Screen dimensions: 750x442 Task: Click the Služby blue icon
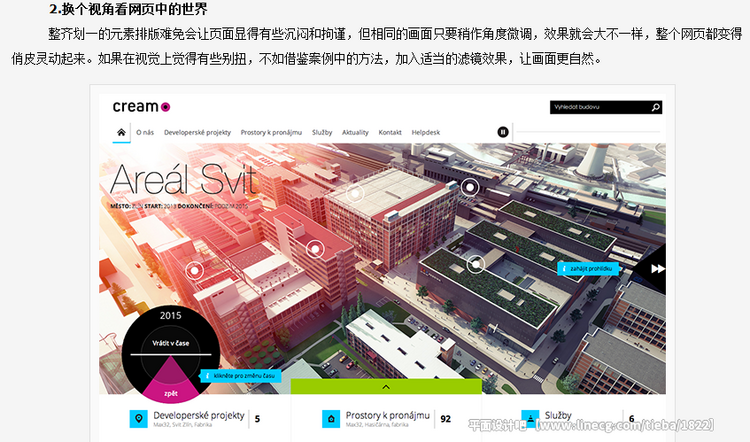[x=530, y=419]
